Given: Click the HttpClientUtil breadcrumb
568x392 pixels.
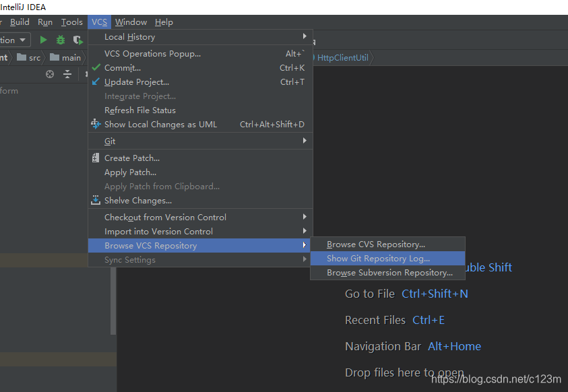Looking at the screenshot, I should click(342, 57).
